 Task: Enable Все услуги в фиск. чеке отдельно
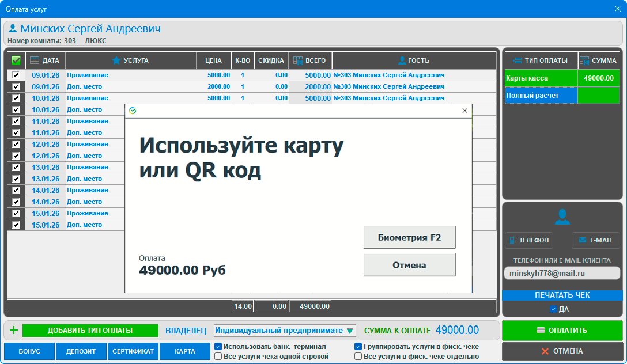click(x=358, y=356)
